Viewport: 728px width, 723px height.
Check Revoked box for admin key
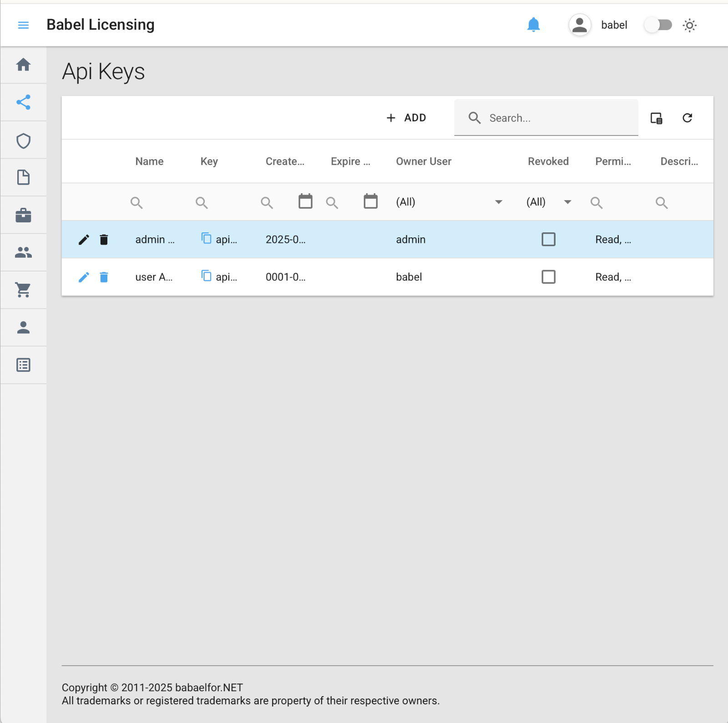[548, 239]
